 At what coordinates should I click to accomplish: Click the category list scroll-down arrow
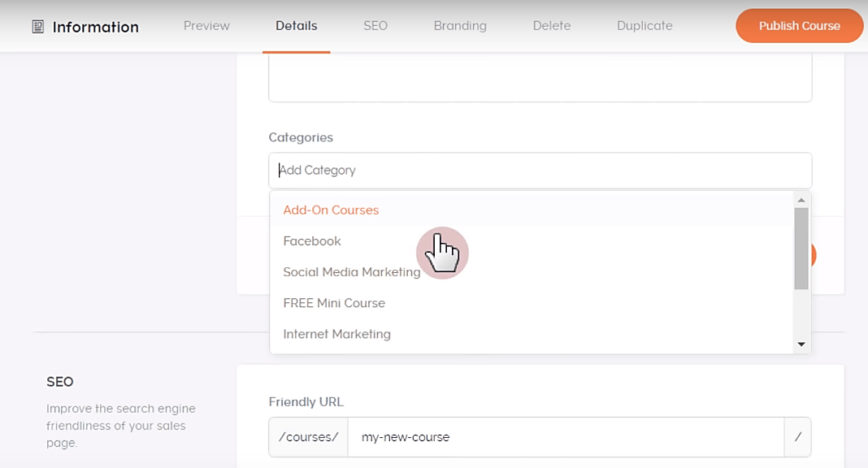tap(801, 344)
